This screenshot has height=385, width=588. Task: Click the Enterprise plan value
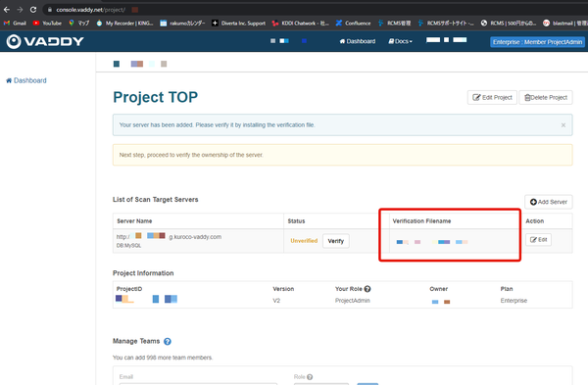click(x=514, y=301)
